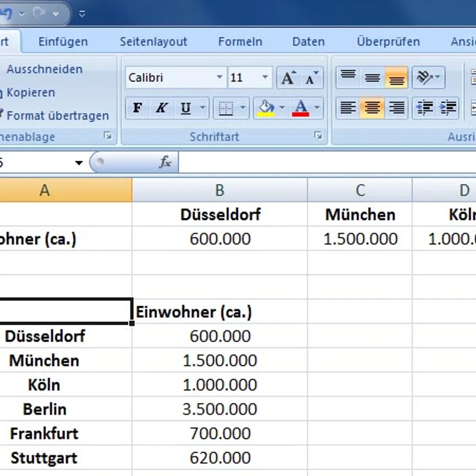Image resolution: width=476 pixels, height=476 pixels.
Task: Apply yellow fill color with paint bucket
Action: 266,108
